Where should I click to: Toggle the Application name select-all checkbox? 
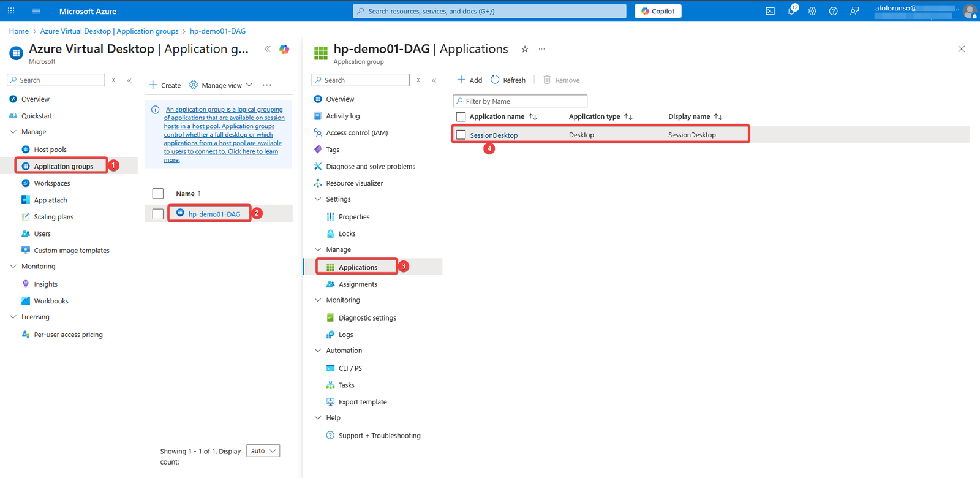(x=461, y=116)
